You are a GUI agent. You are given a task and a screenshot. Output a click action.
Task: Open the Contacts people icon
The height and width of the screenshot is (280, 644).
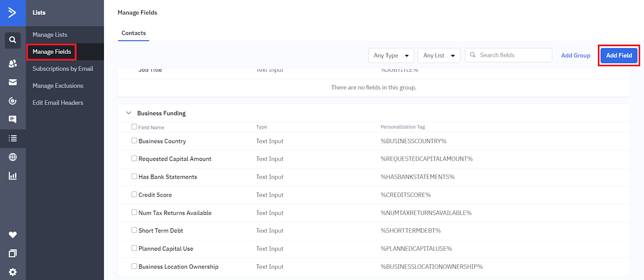pyautogui.click(x=13, y=64)
